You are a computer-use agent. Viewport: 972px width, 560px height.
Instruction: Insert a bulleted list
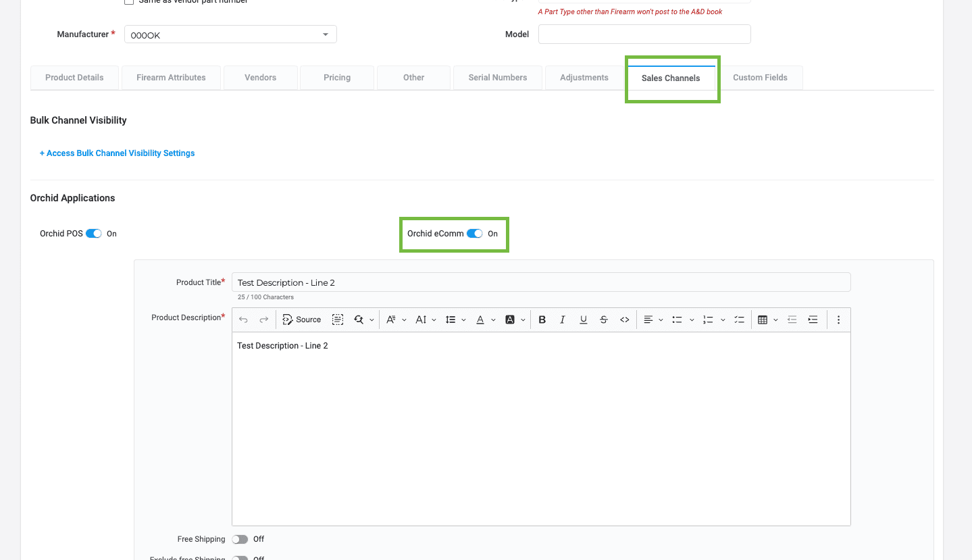(677, 320)
